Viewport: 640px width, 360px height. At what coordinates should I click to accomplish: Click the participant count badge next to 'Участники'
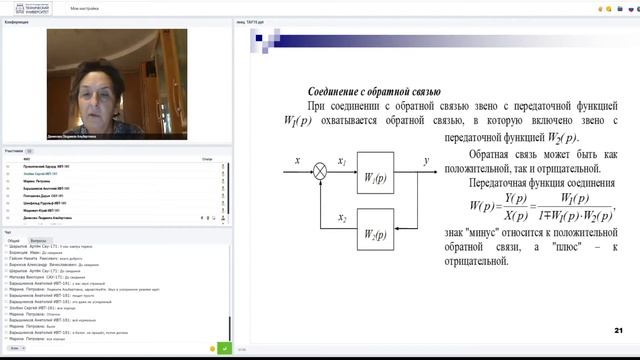[x=29, y=151]
